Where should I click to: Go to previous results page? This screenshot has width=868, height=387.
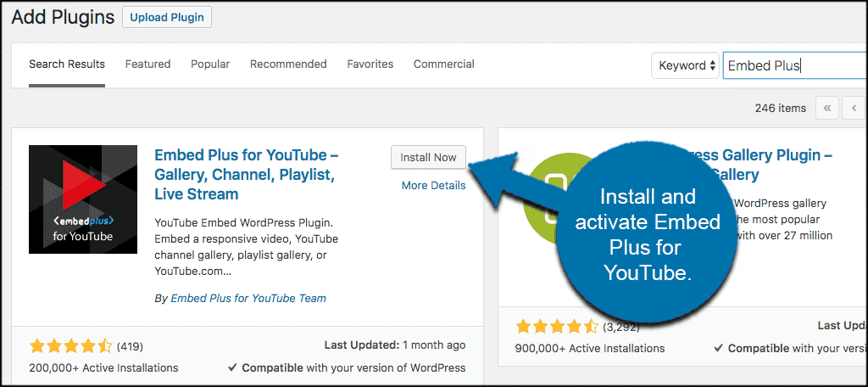(x=854, y=108)
